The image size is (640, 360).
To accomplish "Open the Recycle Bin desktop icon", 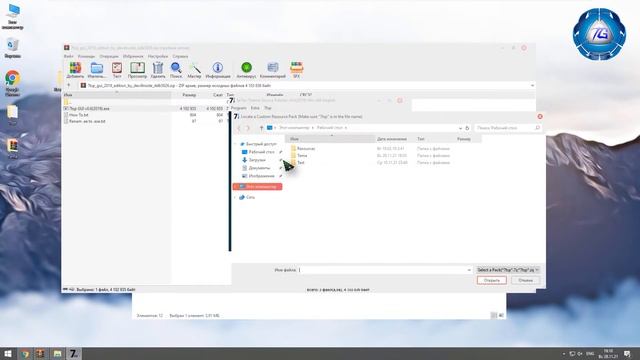I will (13, 48).
